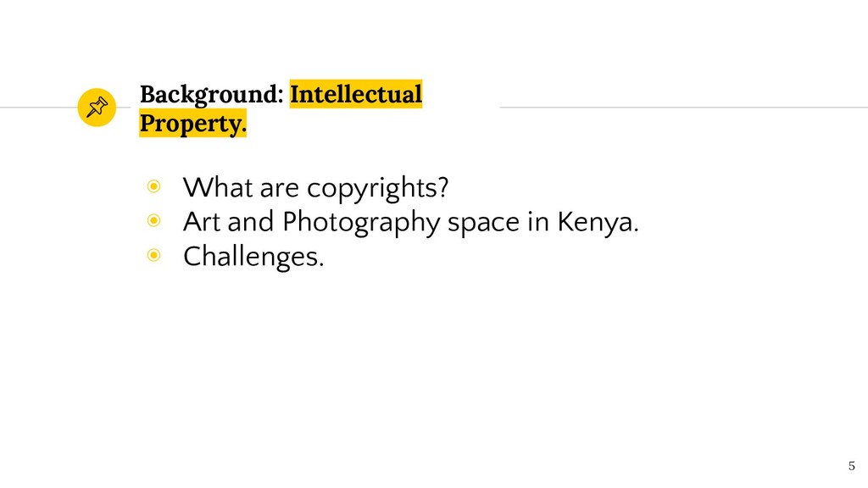The height and width of the screenshot is (488, 868).
Task: Click the highlighted word "Intellectual"
Action: pos(356,93)
